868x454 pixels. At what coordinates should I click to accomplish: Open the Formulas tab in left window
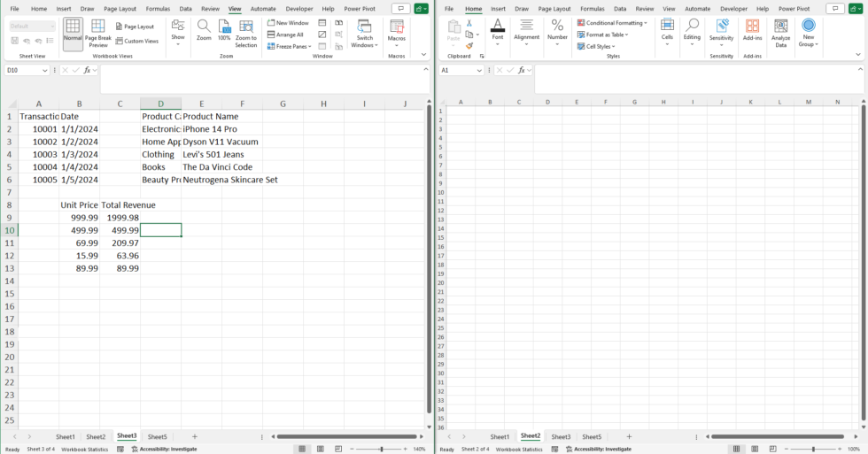(x=158, y=9)
